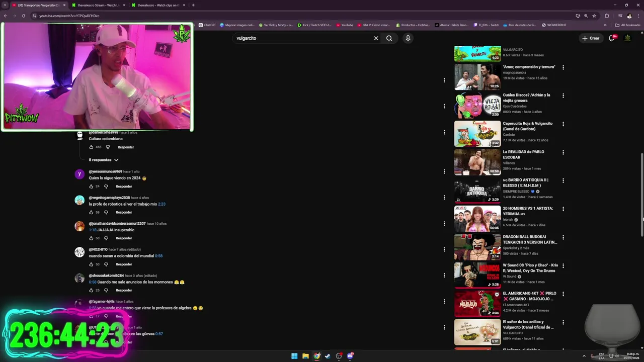Open options for the 'Cuáles Discos?' video

pyautogui.click(x=563, y=96)
